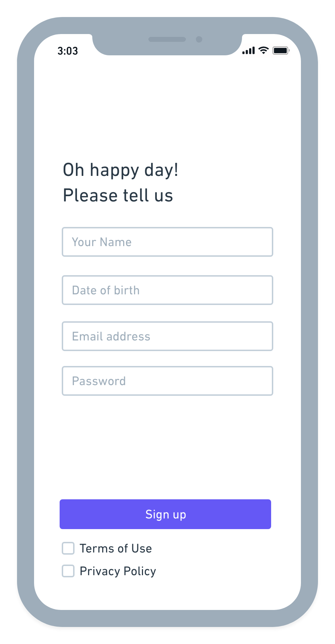
Task: Click blank space between Password and Sign up
Action: (167, 447)
